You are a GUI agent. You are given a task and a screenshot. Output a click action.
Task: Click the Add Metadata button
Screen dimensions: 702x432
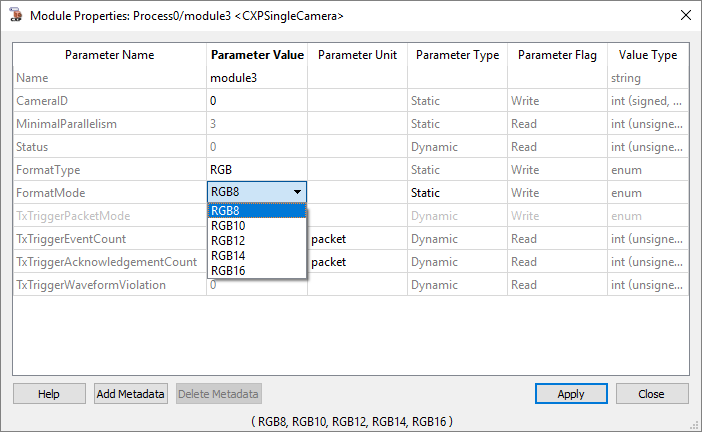pyautogui.click(x=131, y=394)
